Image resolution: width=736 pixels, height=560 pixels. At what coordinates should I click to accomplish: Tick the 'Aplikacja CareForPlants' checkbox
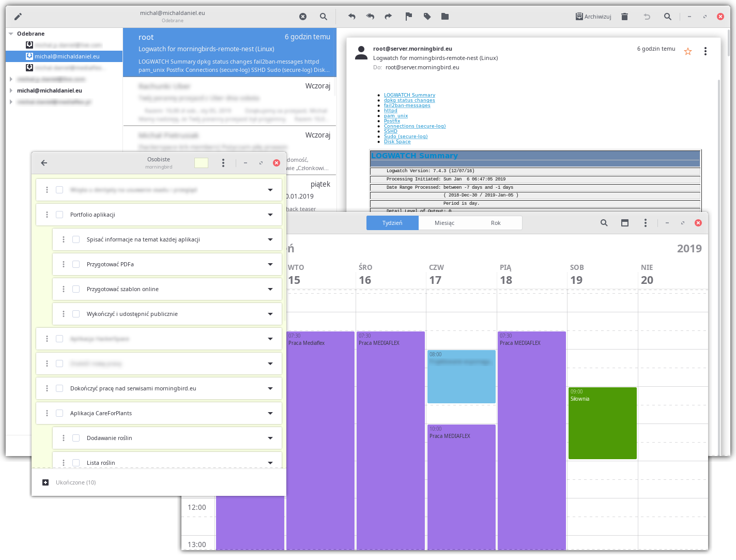pyautogui.click(x=59, y=413)
